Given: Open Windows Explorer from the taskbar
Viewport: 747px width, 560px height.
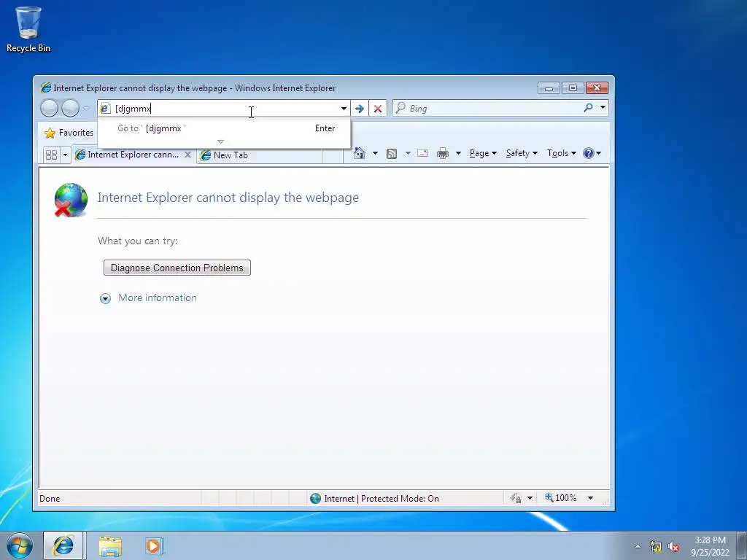Looking at the screenshot, I should [110, 546].
